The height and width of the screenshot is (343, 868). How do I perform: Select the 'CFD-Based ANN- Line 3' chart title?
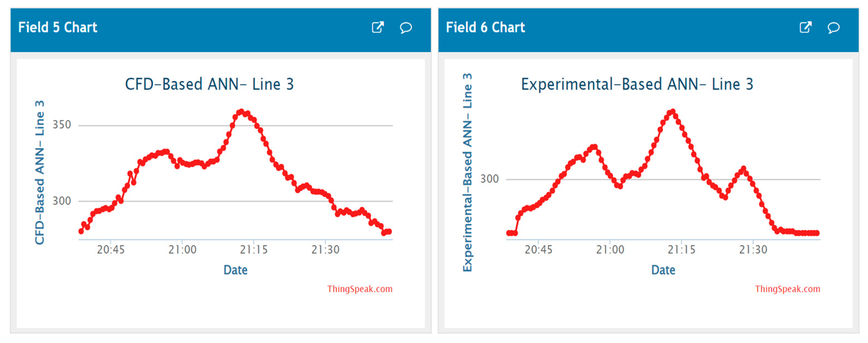[x=209, y=84]
